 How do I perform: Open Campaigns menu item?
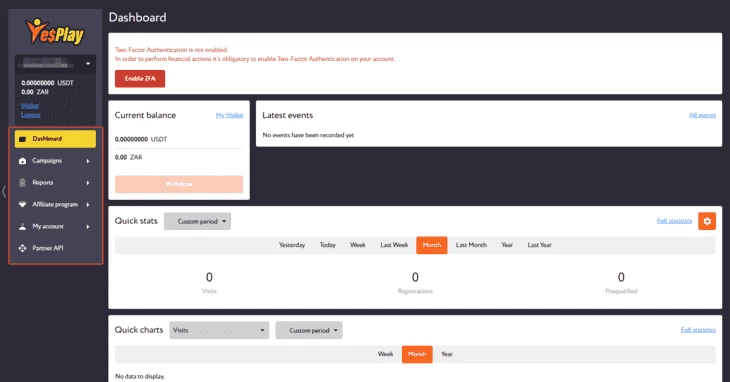point(55,161)
